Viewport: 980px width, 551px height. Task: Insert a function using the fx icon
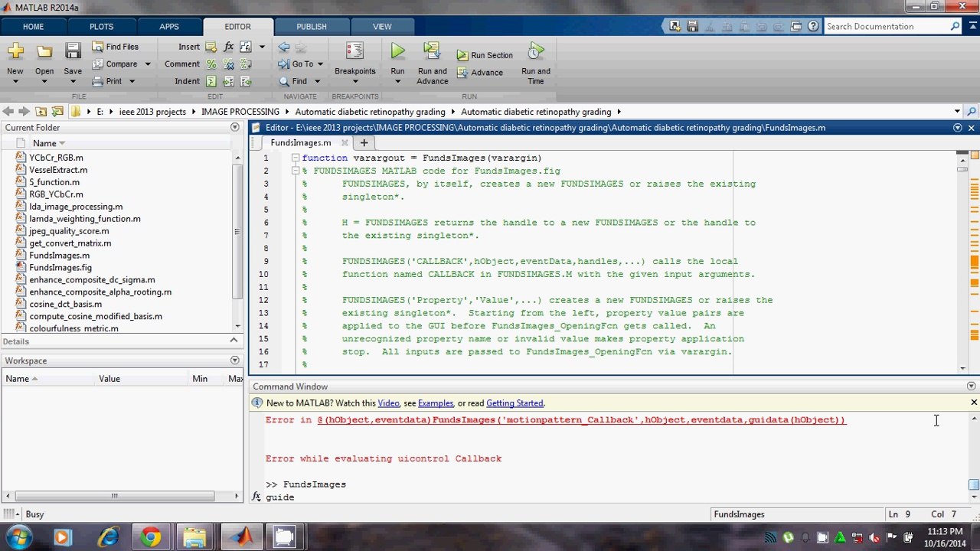(228, 47)
